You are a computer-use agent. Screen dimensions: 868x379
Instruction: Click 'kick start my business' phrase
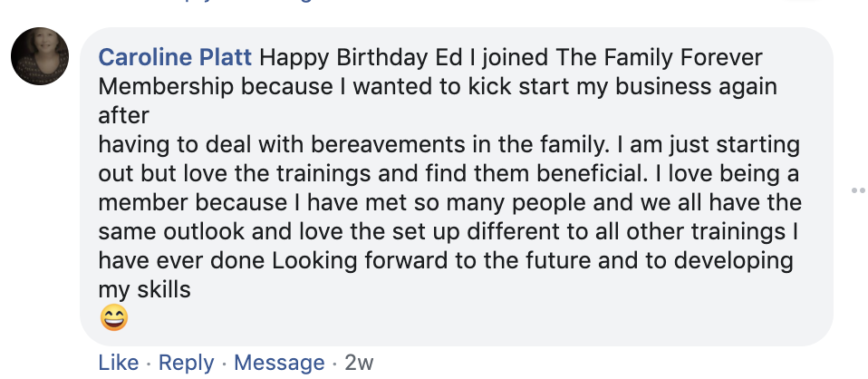544,87
